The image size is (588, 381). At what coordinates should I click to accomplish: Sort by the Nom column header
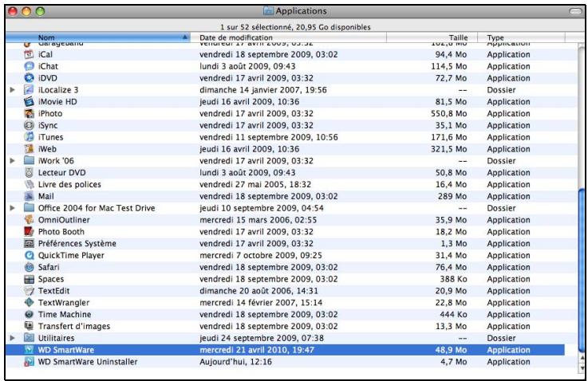[x=97, y=37]
